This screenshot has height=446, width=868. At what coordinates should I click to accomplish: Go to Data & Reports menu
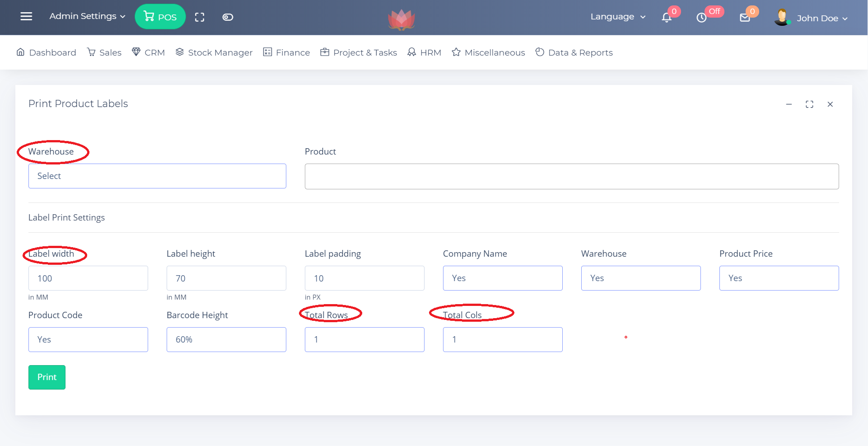click(x=574, y=52)
